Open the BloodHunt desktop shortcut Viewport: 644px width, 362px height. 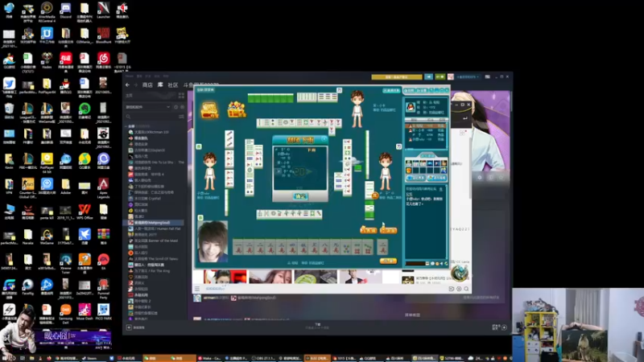tap(104, 34)
